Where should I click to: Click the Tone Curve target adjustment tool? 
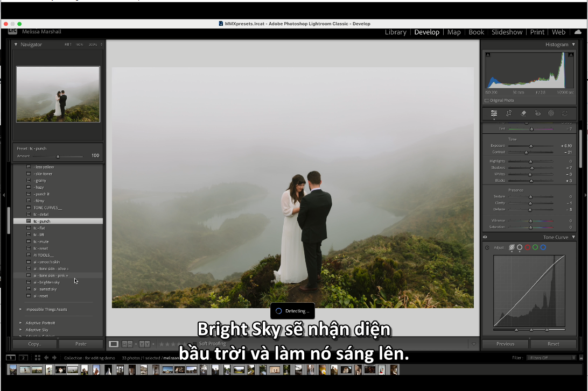tap(487, 247)
